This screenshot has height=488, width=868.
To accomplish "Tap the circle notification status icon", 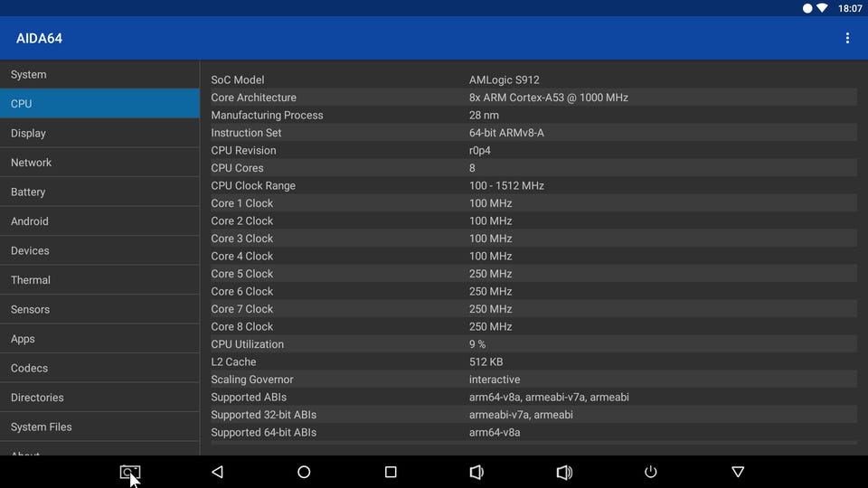I will click(x=807, y=8).
